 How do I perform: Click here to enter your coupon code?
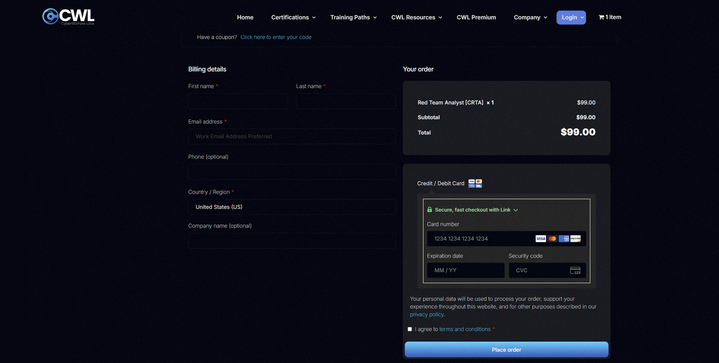[276, 37]
